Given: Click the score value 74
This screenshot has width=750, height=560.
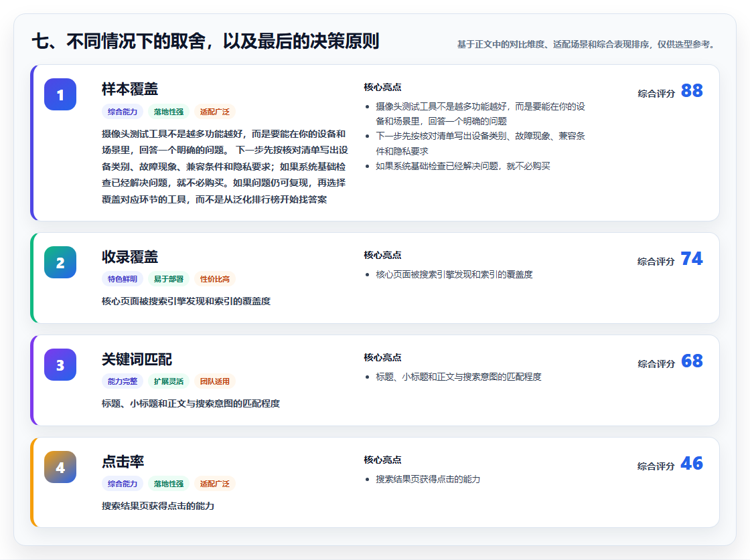Looking at the screenshot, I should coord(692,258).
